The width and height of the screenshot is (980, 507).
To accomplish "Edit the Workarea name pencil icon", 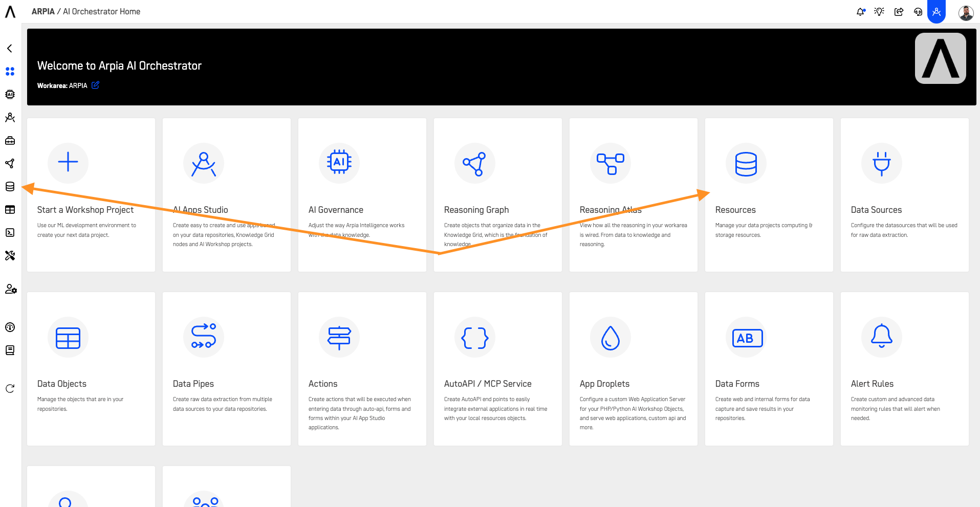I will 95,85.
